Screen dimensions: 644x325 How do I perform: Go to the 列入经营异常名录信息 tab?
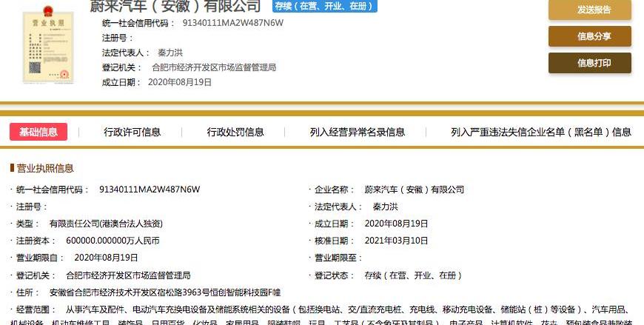[357, 132]
